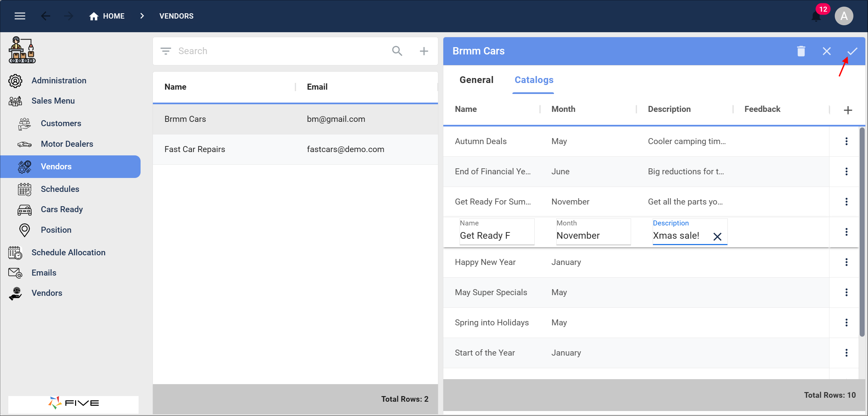Viewport: 868px width, 416px height.
Task: Open Customers in the sidebar
Action: 61,123
